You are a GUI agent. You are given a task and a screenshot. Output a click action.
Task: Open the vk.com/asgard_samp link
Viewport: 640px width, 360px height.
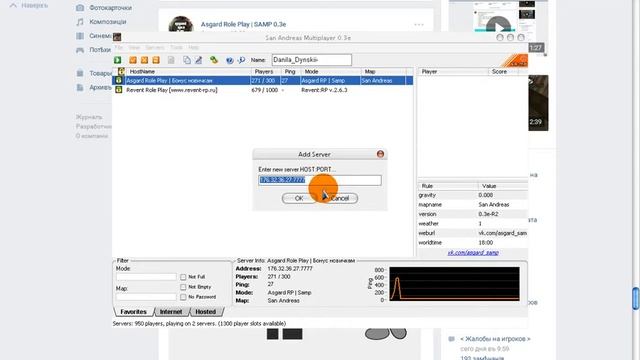[473, 253]
